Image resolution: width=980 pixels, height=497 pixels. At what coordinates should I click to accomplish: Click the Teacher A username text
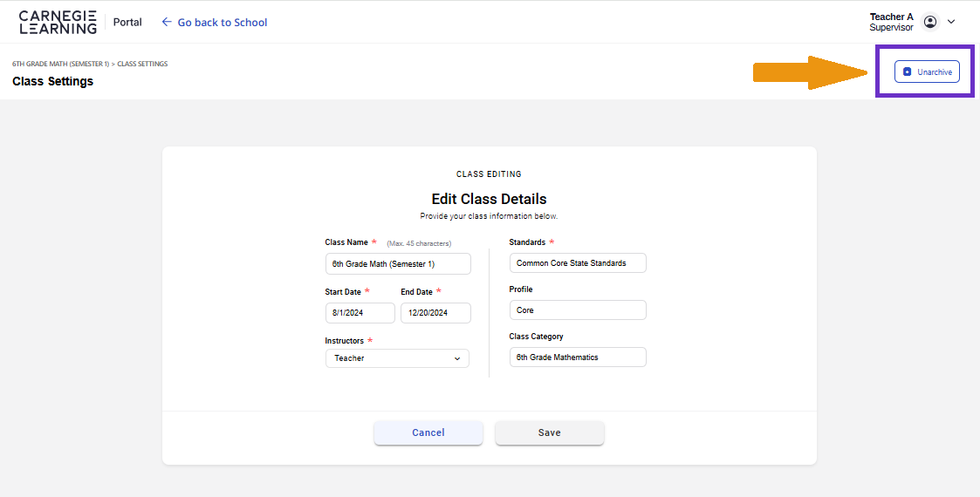[x=891, y=17]
